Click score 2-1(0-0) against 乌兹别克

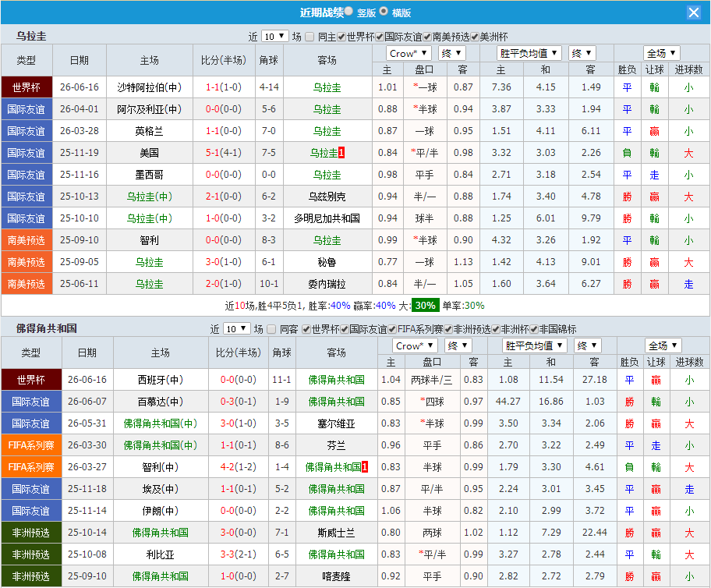coord(224,197)
